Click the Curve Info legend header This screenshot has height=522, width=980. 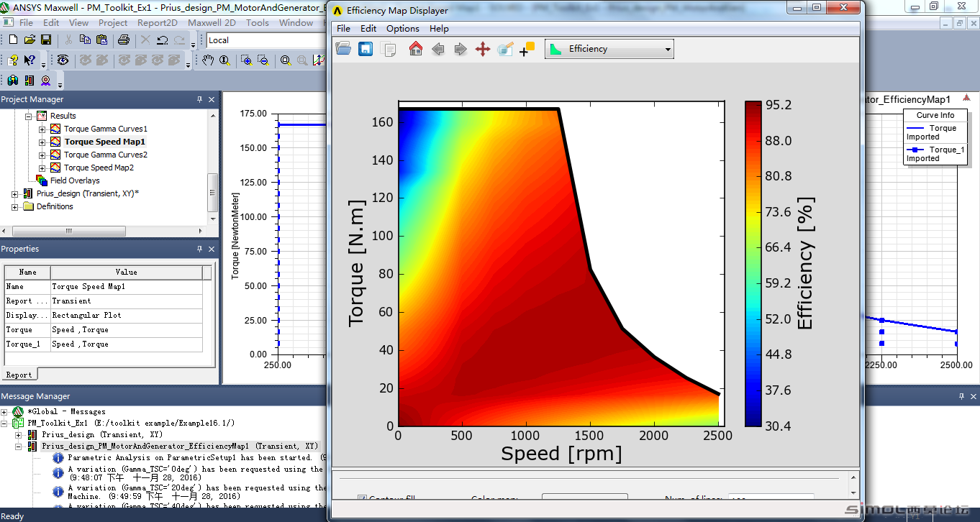coord(935,115)
